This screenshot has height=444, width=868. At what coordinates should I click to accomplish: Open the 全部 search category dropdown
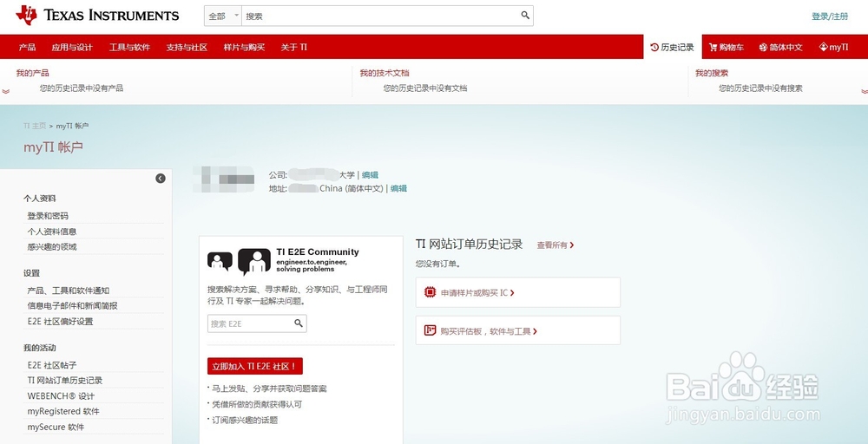tap(223, 16)
